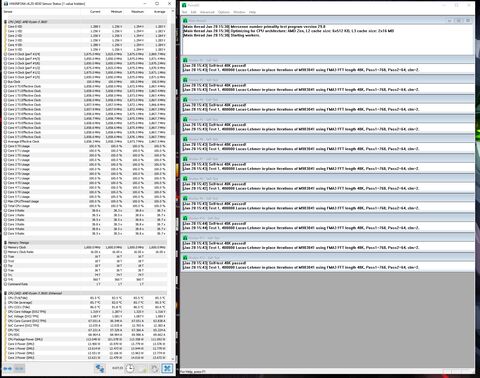The height and width of the screenshot is (378, 480).
Task: Select the Command Rate sensor row
Action: point(85,284)
